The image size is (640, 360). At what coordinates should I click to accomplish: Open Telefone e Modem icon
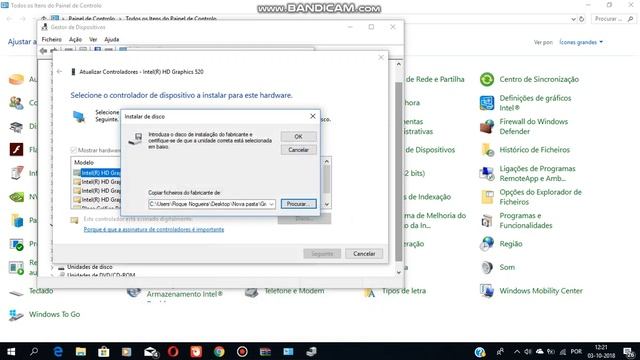pos(251,292)
